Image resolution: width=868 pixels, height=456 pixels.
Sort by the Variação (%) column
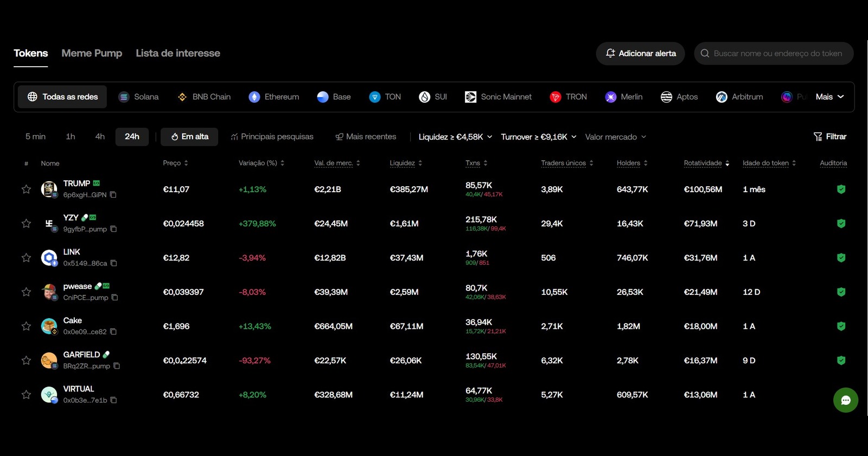click(x=261, y=163)
